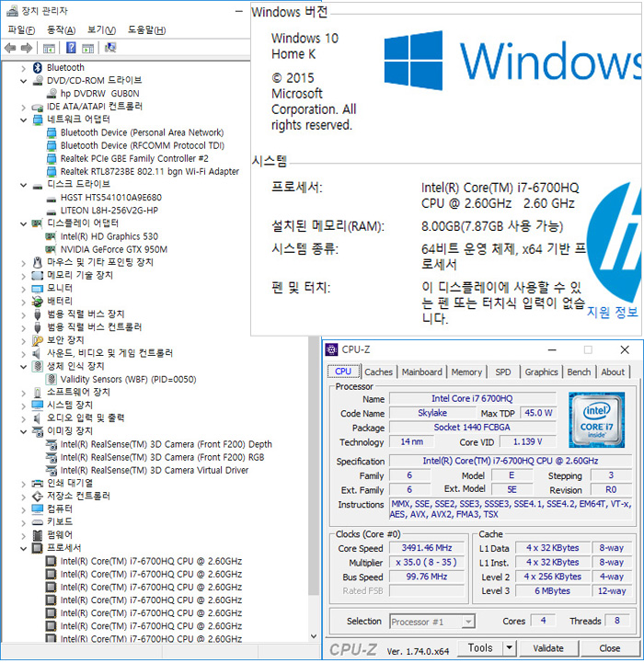Click the battery category icon
This screenshot has width=644, height=663.
pos(37,302)
